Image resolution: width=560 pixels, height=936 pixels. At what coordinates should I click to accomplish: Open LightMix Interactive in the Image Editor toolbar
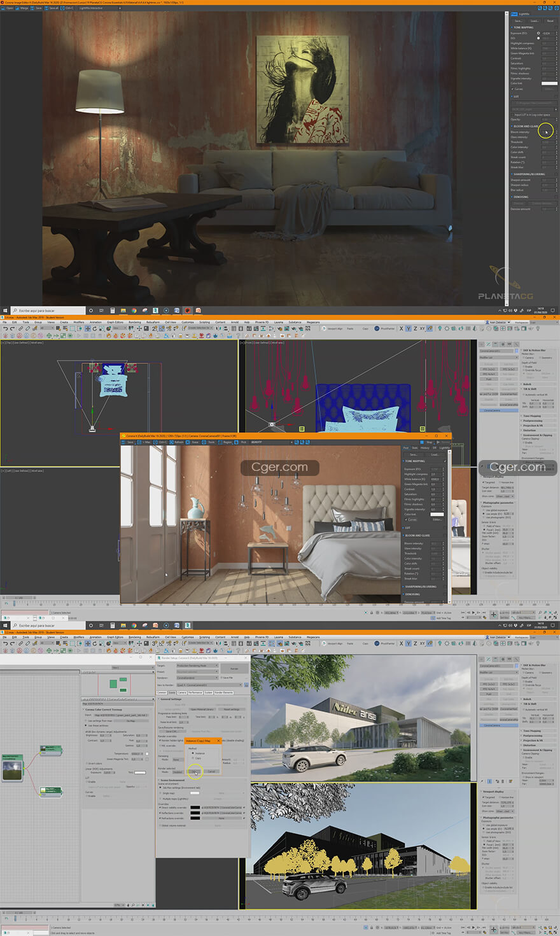(x=99, y=8)
